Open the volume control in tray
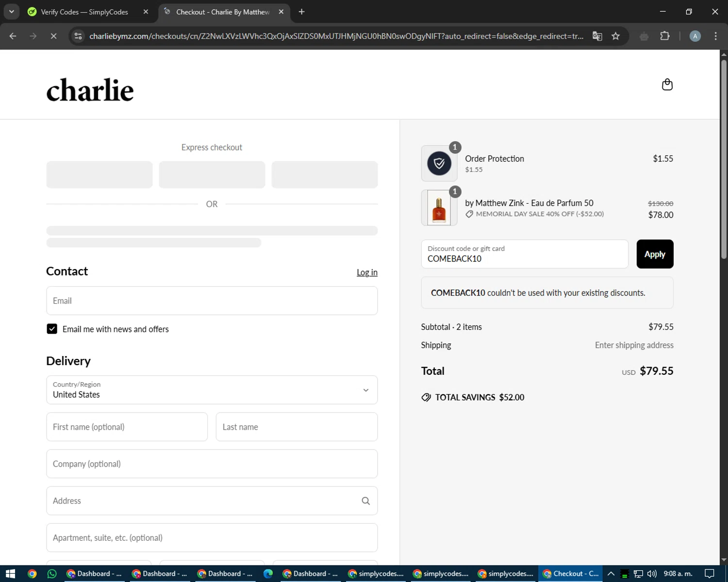This screenshot has width=728, height=582. [652, 574]
